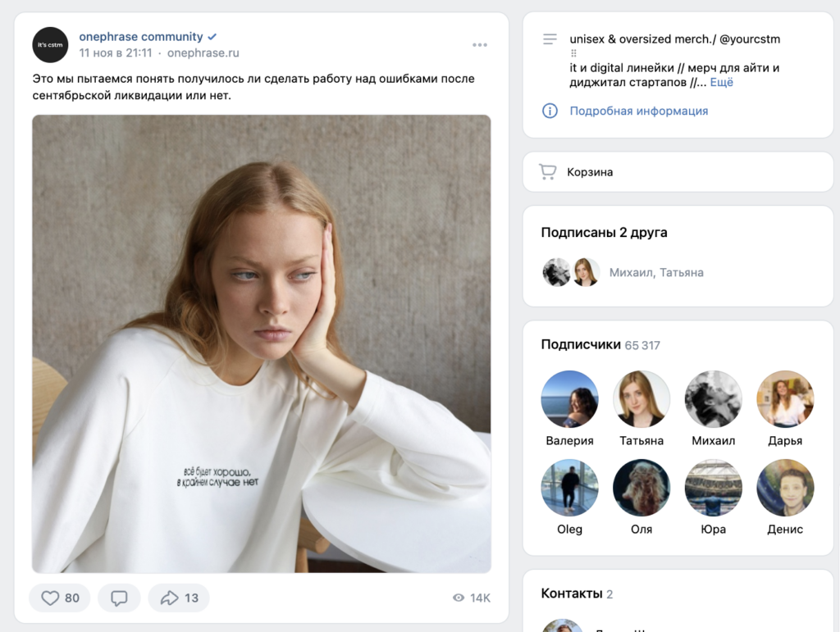Open the onephrase.ru source link
The height and width of the screenshot is (632, 840).
(203, 52)
